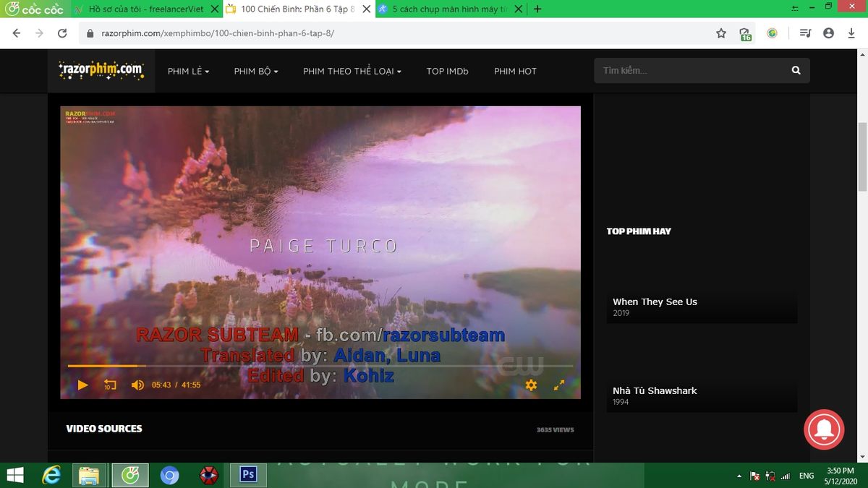Open the globe extension icon
The width and height of the screenshot is (868, 488).
[x=773, y=33]
